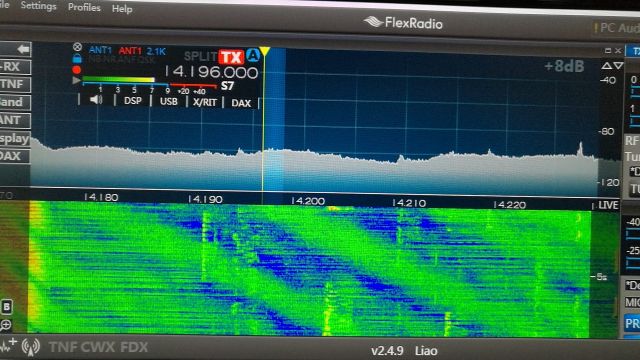Image resolution: width=640 pixels, height=360 pixels.
Task: Click the red record button on slice
Action: tap(77, 69)
